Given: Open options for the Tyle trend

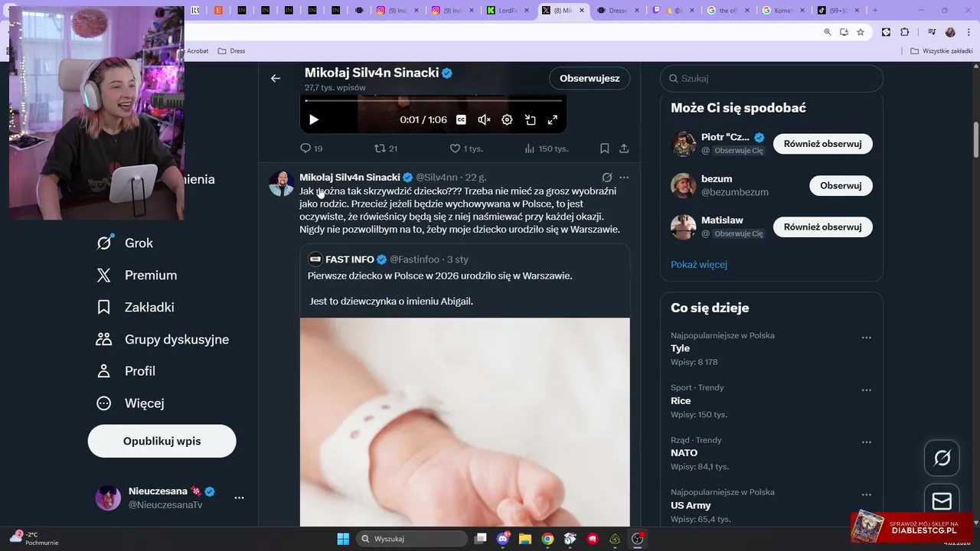Looking at the screenshot, I should (866, 337).
